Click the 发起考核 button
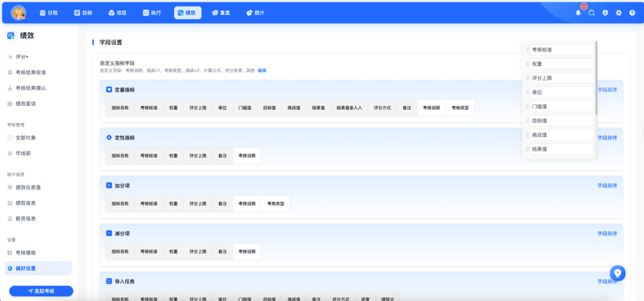Image resolution: width=644 pixels, height=301 pixels. [41, 291]
